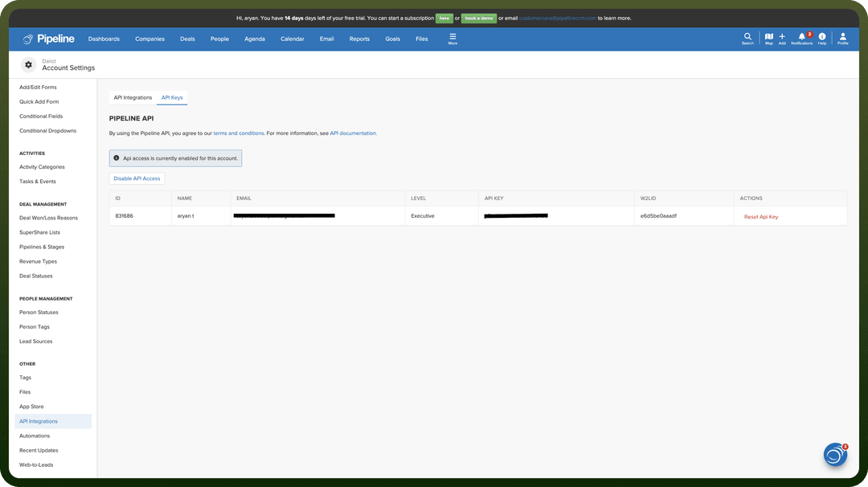The width and height of the screenshot is (868, 487).
Task: Open Recent Updates
Action: click(39, 451)
